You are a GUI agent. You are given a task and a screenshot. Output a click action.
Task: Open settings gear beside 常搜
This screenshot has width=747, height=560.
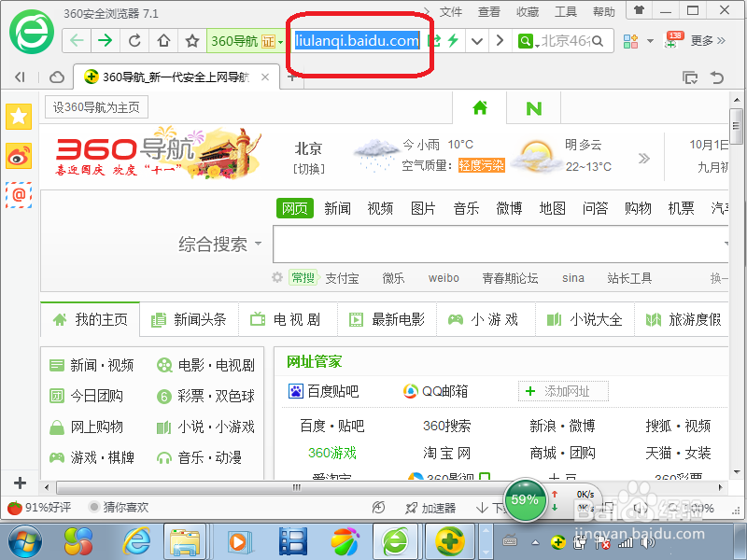[277, 277]
